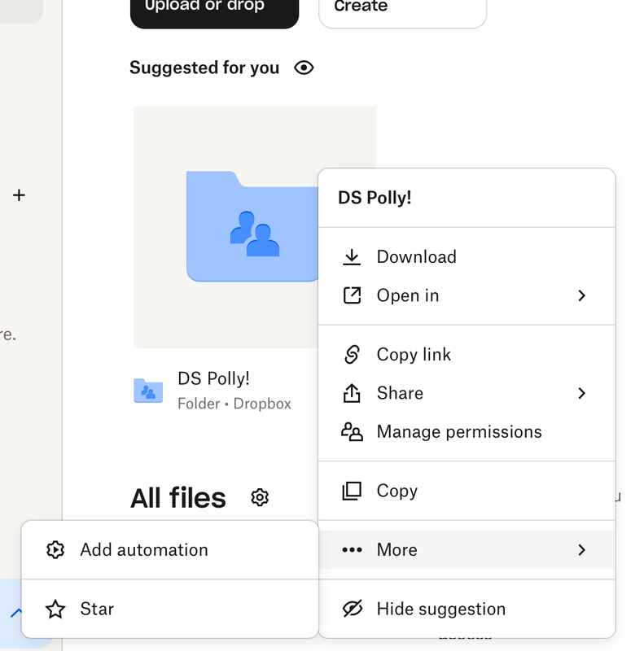Click the small DS Polly! folder icon
Image resolution: width=644 pixels, height=651 pixels.
tap(148, 391)
